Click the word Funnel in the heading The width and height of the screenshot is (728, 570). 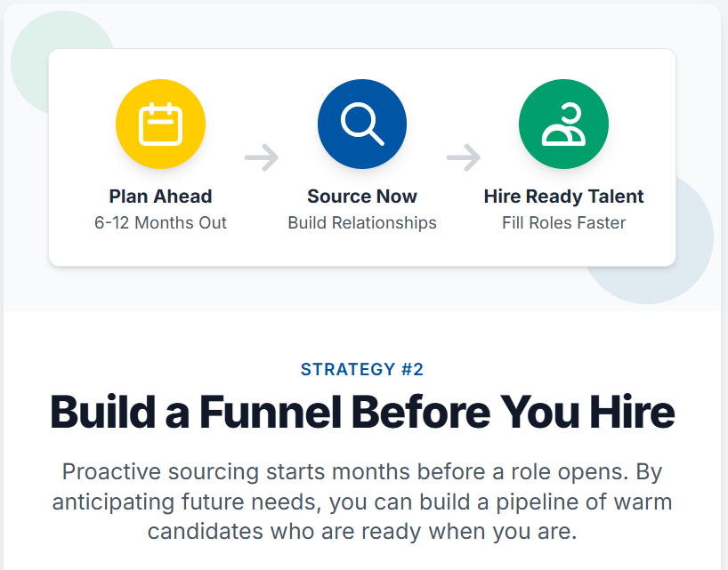tap(271, 412)
